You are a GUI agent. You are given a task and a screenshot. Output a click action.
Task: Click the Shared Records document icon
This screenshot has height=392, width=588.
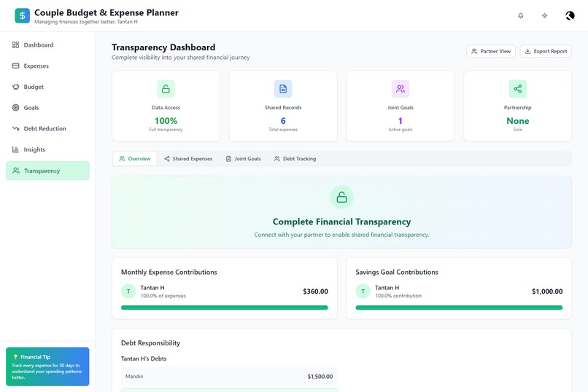point(283,89)
